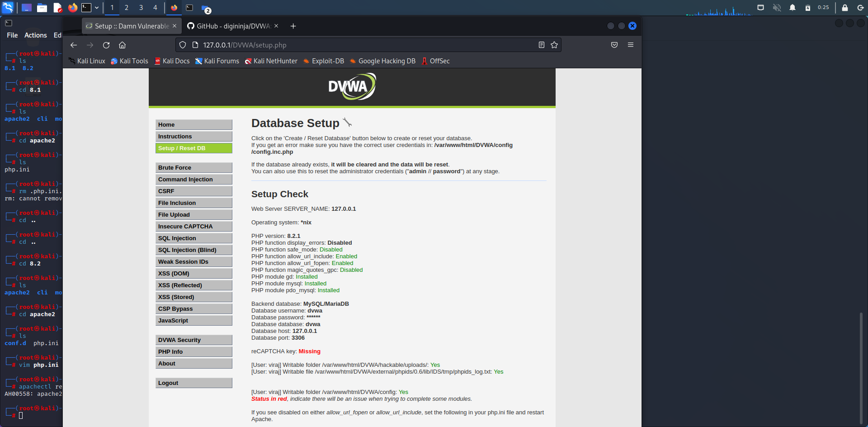The image size is (868, 427).
Task: Open the Kali dragon application launcher
Action: click(7, 7)
